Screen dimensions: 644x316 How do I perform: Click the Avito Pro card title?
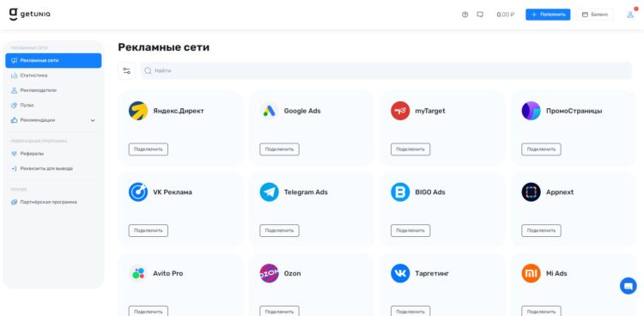tap(168, 273)
